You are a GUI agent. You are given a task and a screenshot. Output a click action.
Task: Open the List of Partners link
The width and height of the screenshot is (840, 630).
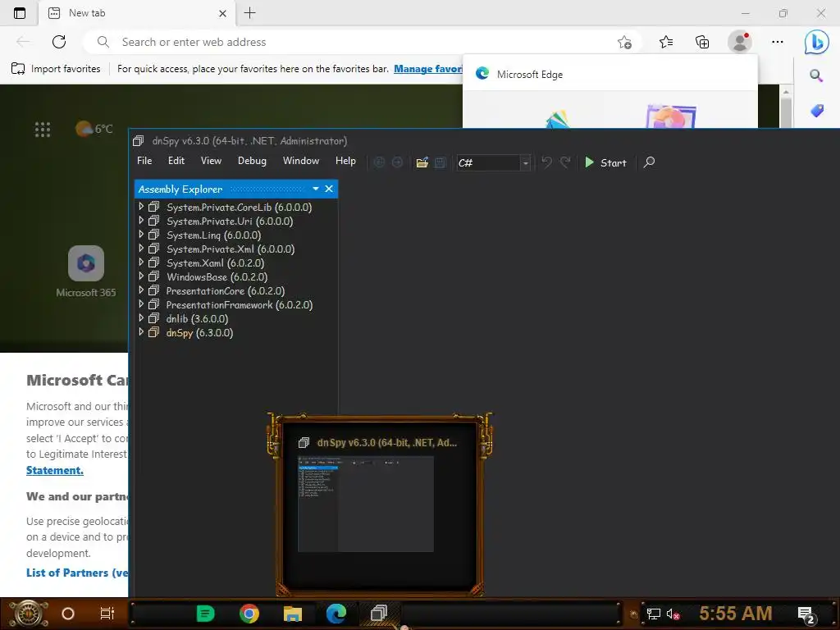pyautogui.click(x=77, y=573)
